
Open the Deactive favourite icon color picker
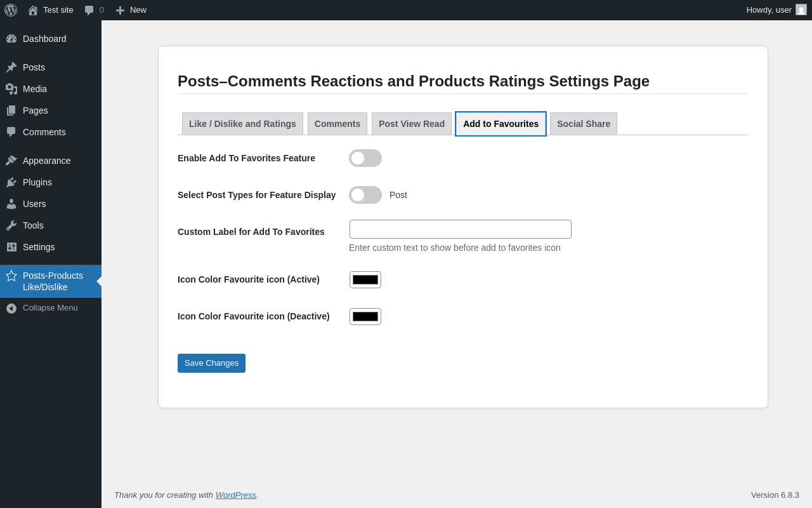point(365,316)
